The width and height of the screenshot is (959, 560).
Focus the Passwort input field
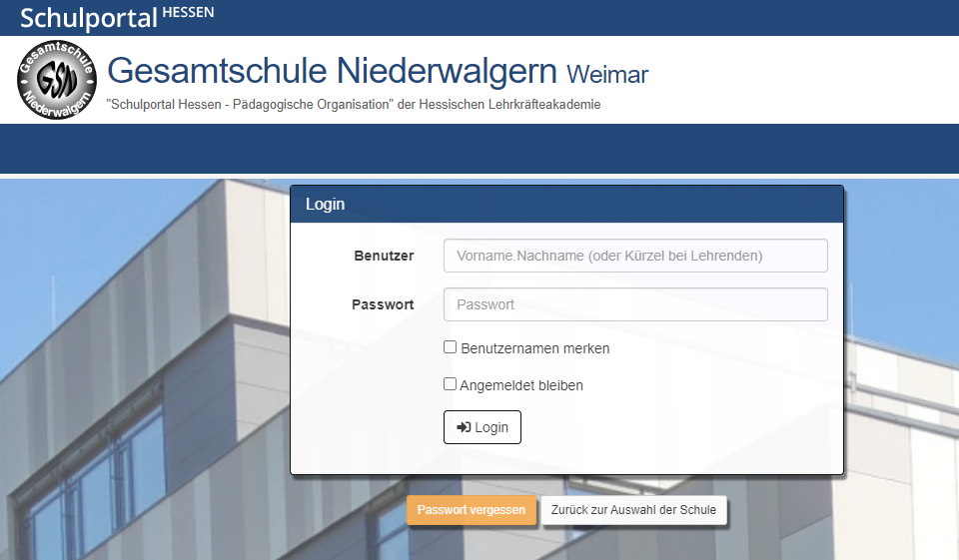pos(635,304)
